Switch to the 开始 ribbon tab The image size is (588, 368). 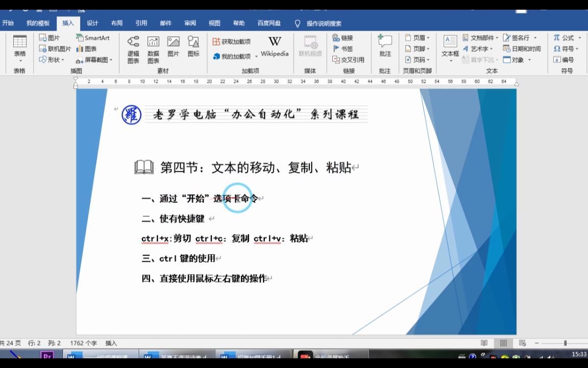coord(8,22)
